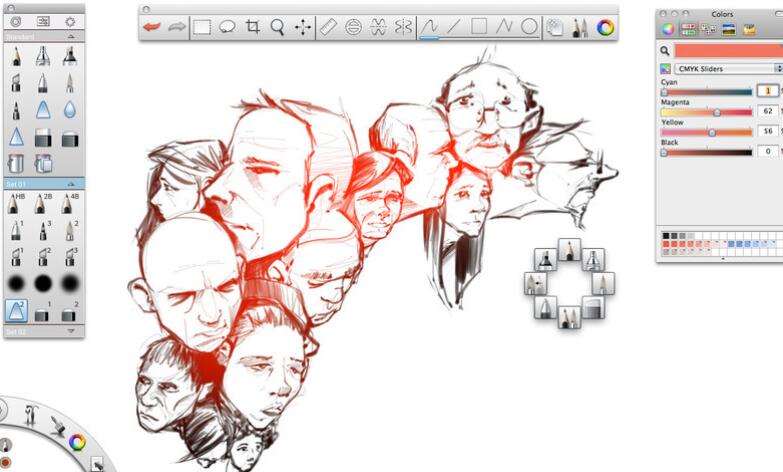
Task: Select the freehand stroke draw style
Action: [x=429, y=27]
